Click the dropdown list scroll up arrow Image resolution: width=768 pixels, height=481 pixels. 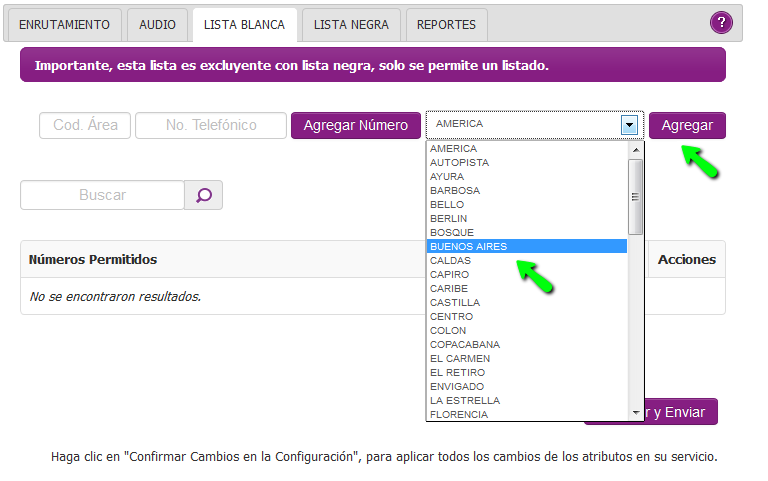coord(636,150)
